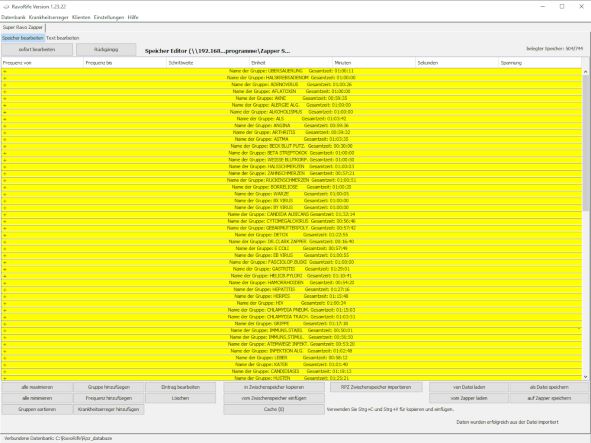591x443 pixels.
Task: Select the group row HALSSCHMERZEN
Action: point(292,167)
